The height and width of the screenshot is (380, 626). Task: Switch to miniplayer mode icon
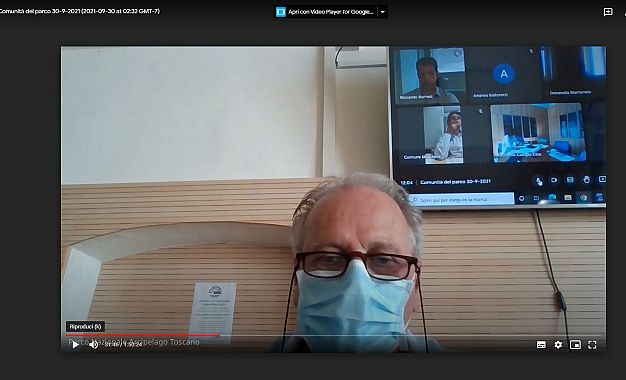tap(575, 344)
